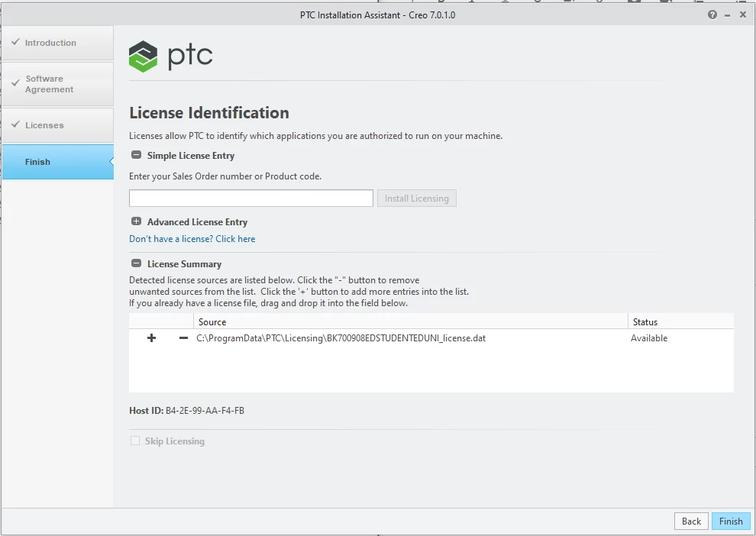Add a license source with plus icon
Image resolution: width=756 pixels, height=536 pixels.
pos(151,338)
